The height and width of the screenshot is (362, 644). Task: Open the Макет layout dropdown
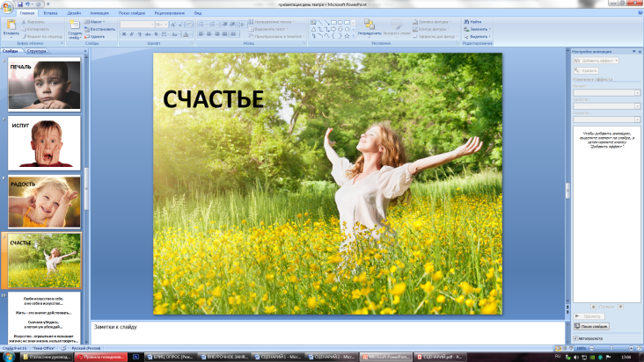tap(98, 21)
